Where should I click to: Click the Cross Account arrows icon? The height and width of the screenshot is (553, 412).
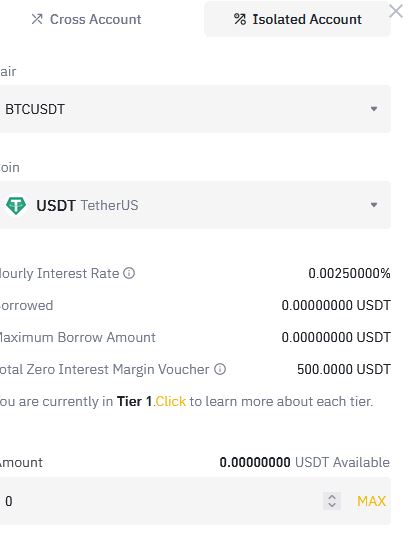[x=37, y=19]
